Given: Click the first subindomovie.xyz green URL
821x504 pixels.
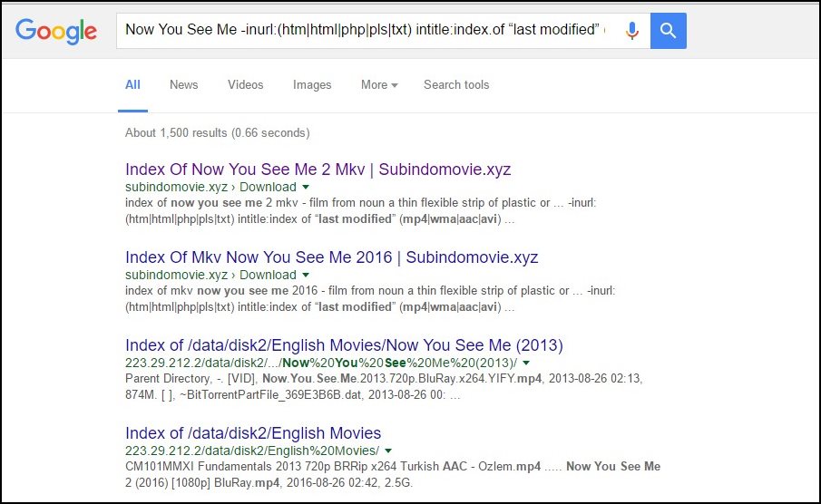Looking at the screenshot, I should point(176,188).
